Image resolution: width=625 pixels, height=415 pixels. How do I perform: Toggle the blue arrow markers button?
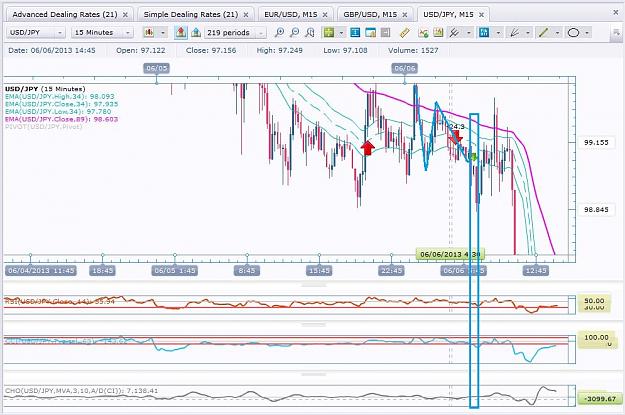196,33
